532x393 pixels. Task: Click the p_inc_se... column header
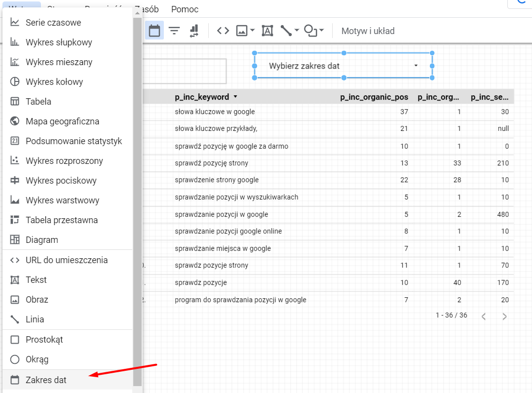pyautogui.click(x=490, y=97)
